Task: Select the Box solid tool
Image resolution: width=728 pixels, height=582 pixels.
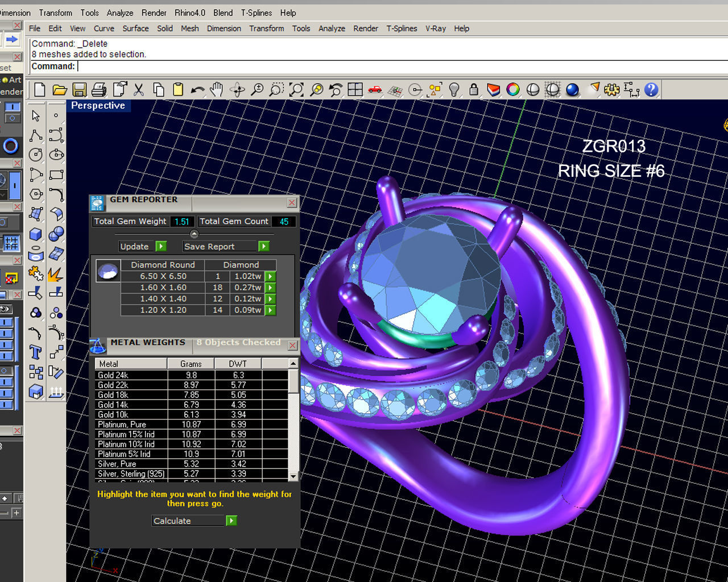Action: tap(36, 234)
